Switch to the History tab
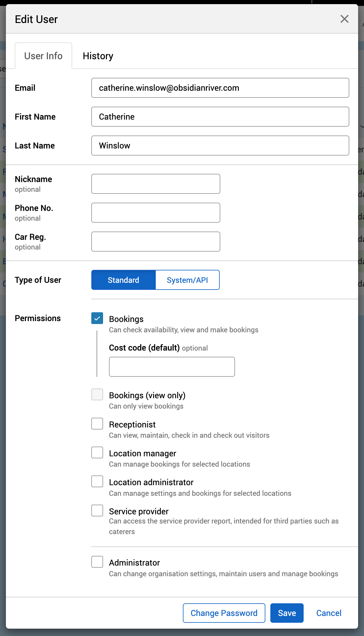 click(x=98, y=56)
